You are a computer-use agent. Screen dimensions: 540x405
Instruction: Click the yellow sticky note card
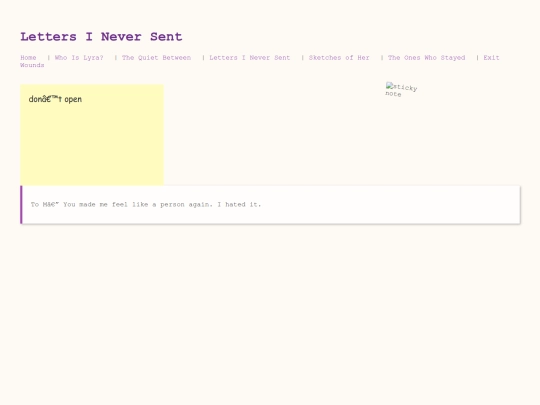[x=92, y=135]
